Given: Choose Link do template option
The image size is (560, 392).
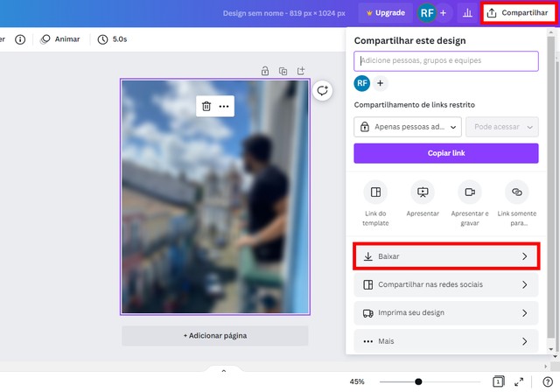Looking at the screenshot, I should click(375, 203).
